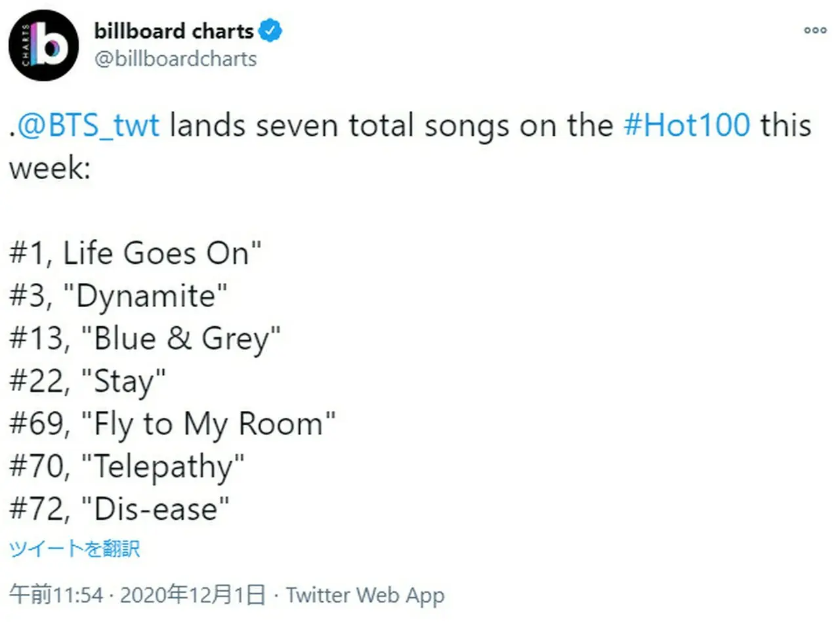Click the blue verified badge icon

270,30
